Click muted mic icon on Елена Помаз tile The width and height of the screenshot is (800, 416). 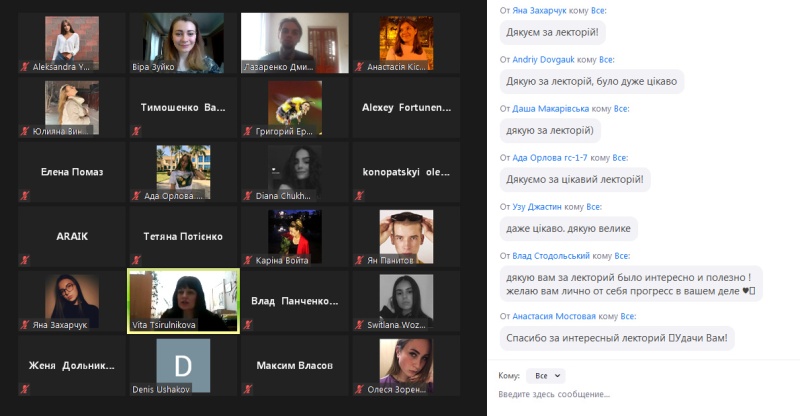pos(24,195)
